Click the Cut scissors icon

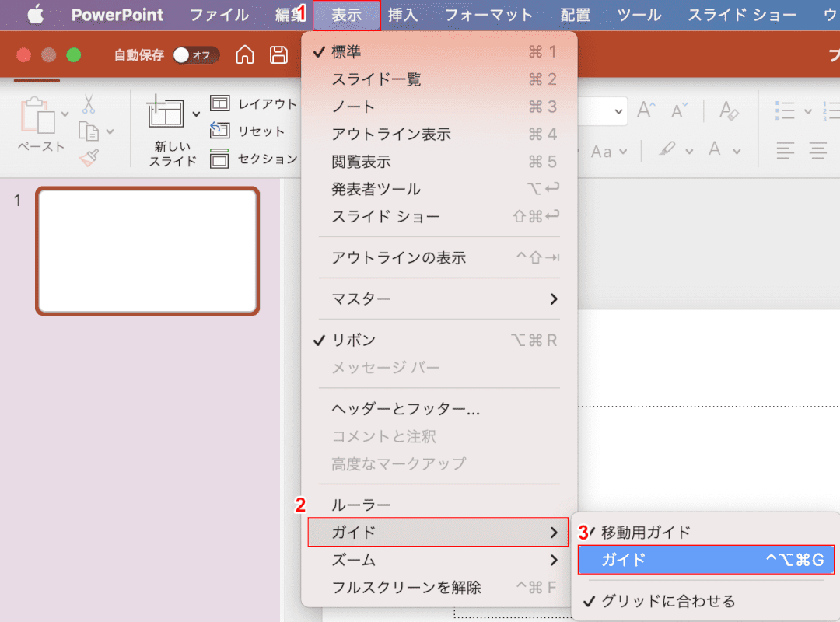click(x=89, y=104)
